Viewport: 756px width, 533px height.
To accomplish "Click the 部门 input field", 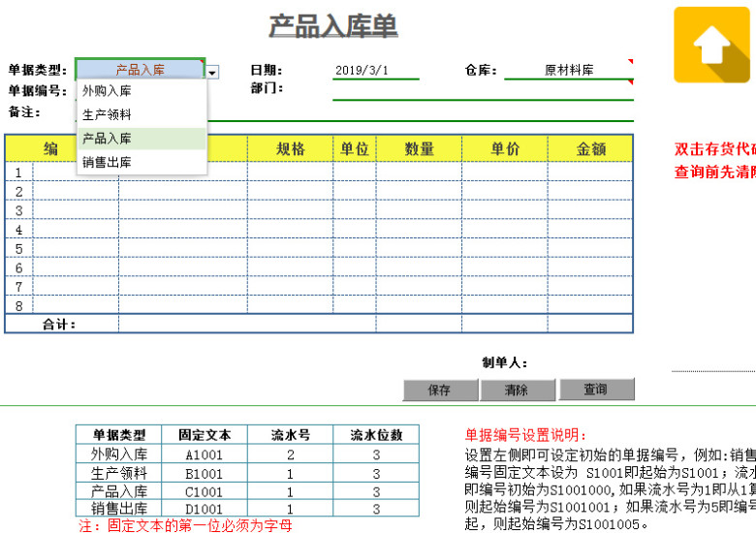I will [483, 90].
